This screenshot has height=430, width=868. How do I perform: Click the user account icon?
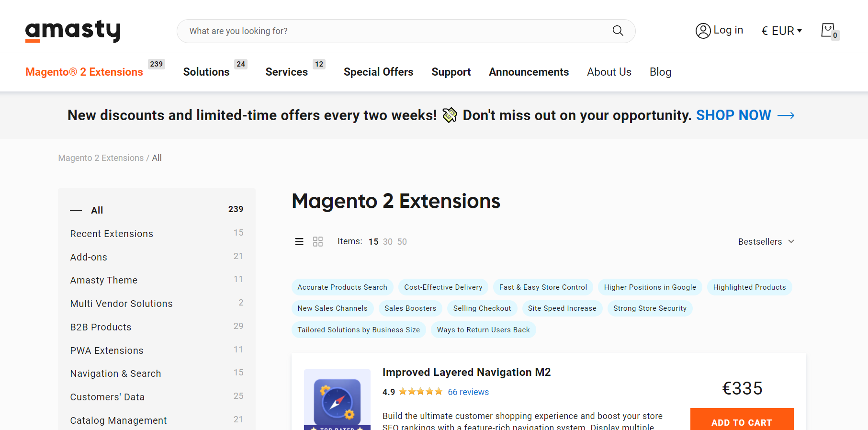point(703,31)
